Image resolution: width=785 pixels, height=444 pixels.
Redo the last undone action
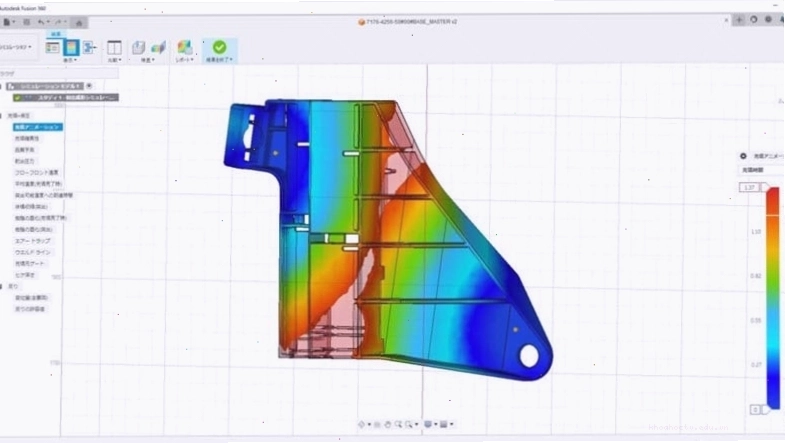(60, 22)
